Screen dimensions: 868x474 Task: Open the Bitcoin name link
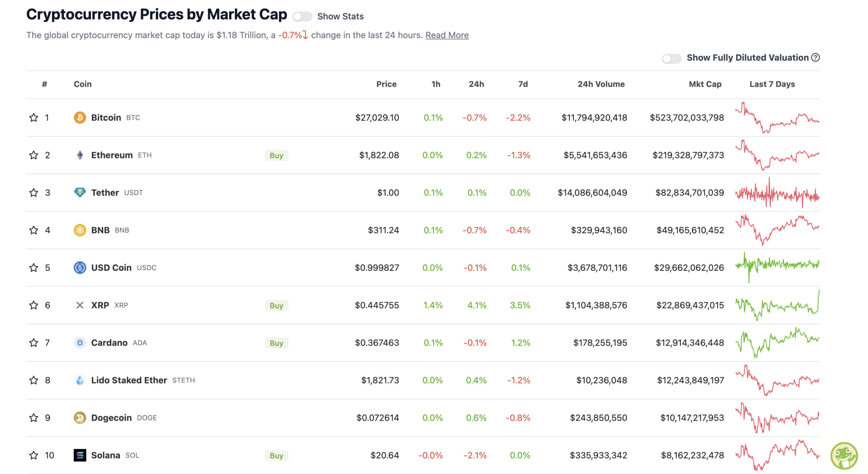click(106, 118)
